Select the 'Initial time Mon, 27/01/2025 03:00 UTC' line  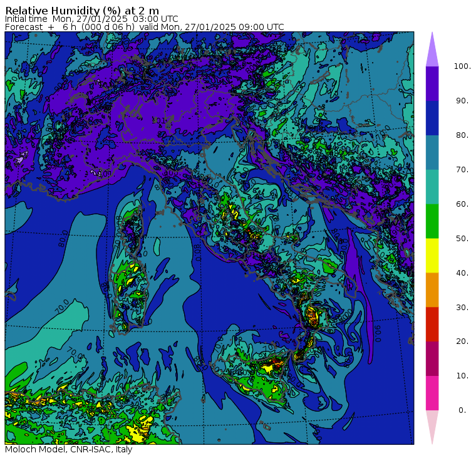coord(91,19)
